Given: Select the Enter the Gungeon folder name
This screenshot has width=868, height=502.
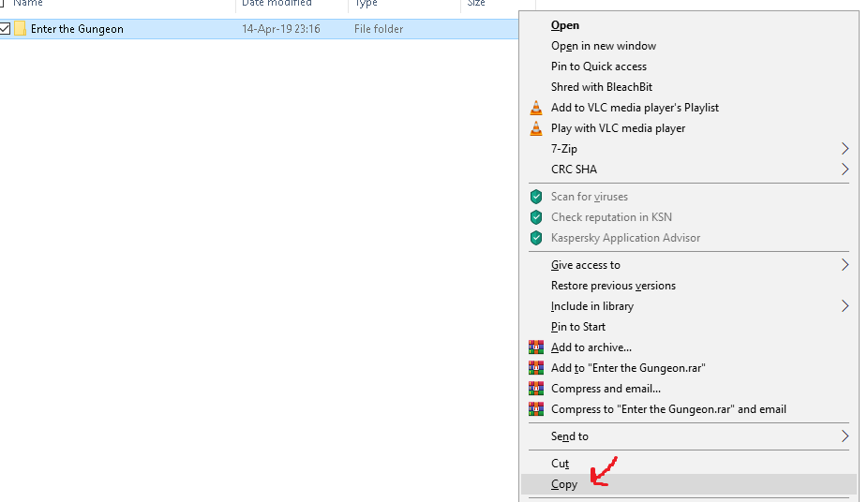Looking at the screenshot, I should coord(77,29).
